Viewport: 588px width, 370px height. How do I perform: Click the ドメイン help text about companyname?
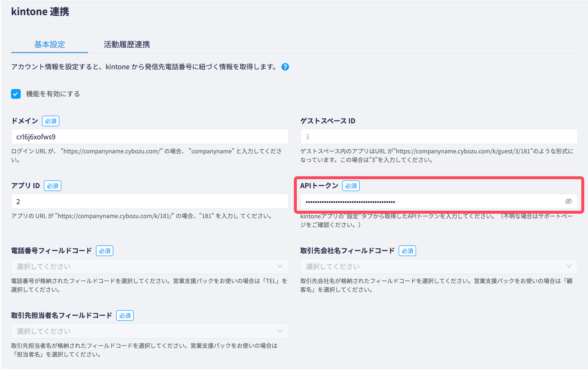(x=147, y=155)
